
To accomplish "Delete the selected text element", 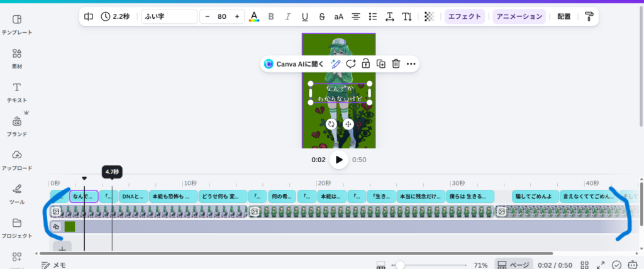I will pyautogui.click(x=396, y=63).
